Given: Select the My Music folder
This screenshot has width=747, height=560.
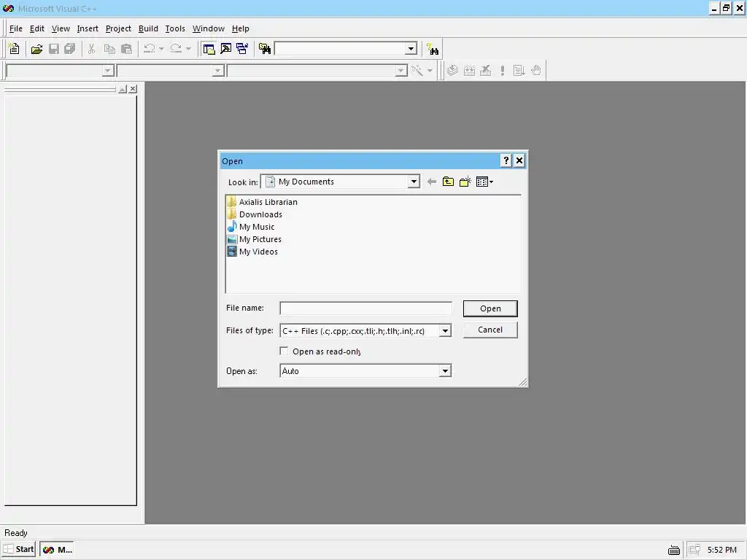Looking at the screenshot, I should [x=251, y=227].
